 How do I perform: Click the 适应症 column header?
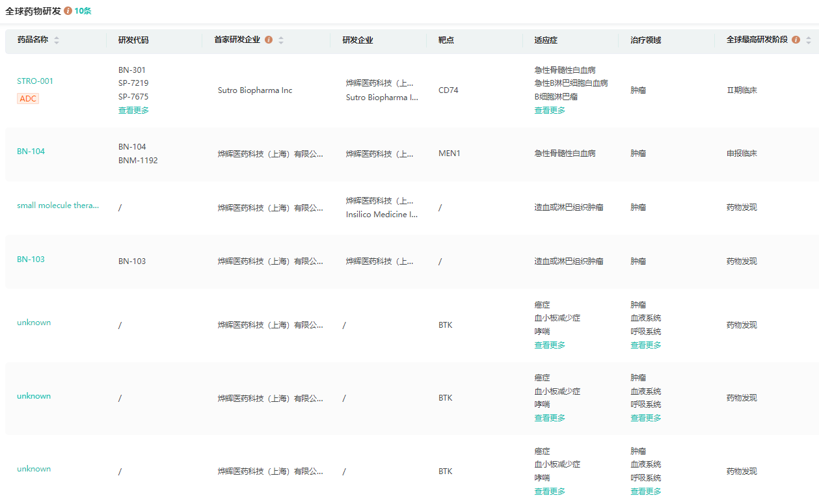[546, 40]
